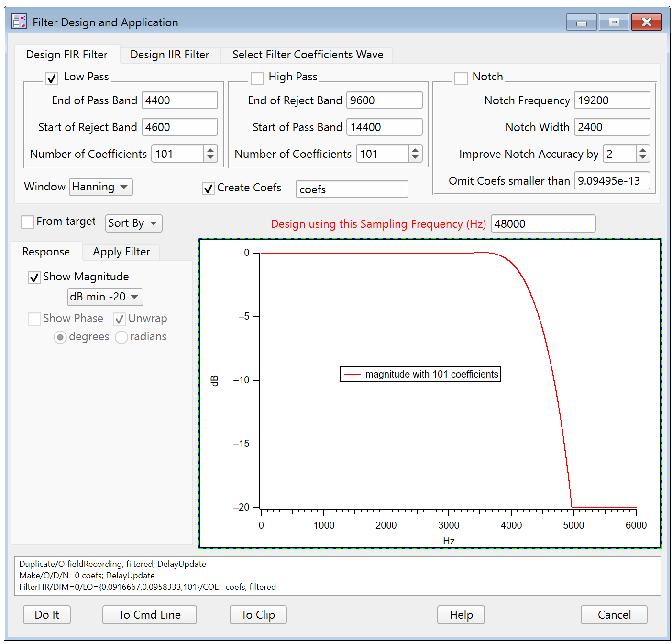Maximize the Filter Design window
Image resolution: width=672 pixels, height=644 pixels.
[x=614, y=22]
